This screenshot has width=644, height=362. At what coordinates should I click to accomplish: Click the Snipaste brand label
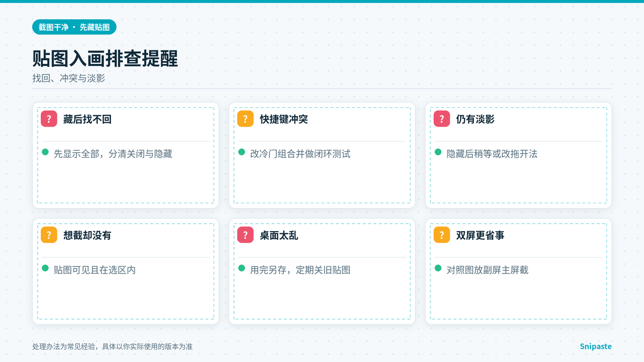click(596, 346)
